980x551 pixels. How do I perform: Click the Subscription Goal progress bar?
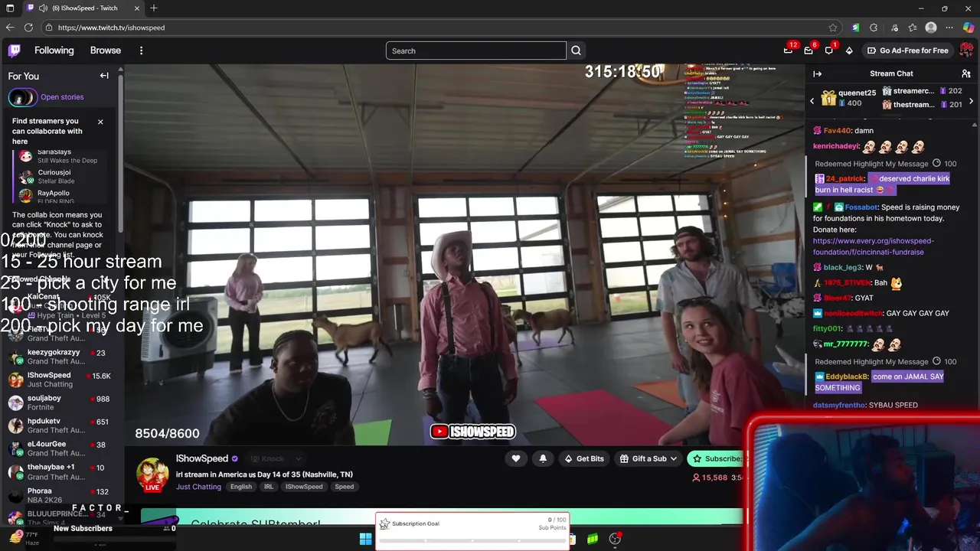click(x=472, y=540)
